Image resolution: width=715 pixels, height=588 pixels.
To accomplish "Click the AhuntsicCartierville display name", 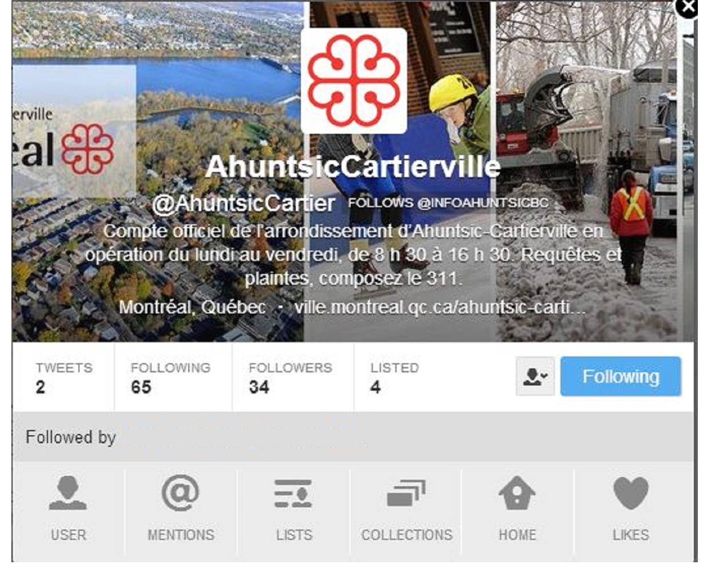I will click(x=353, y=166).
